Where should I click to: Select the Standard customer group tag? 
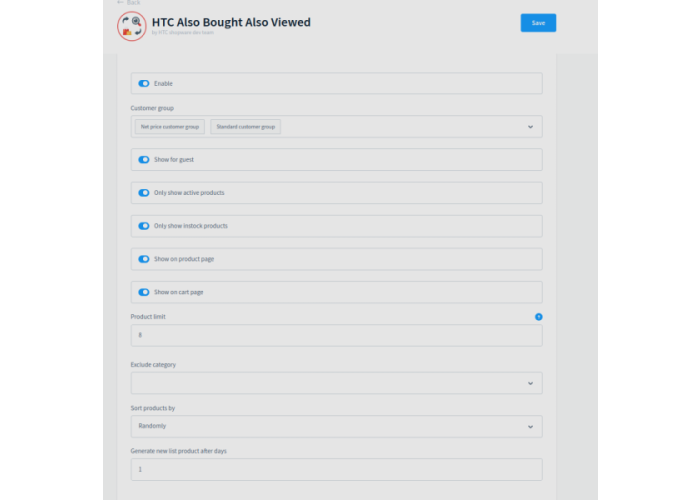(x=246, y=127)
